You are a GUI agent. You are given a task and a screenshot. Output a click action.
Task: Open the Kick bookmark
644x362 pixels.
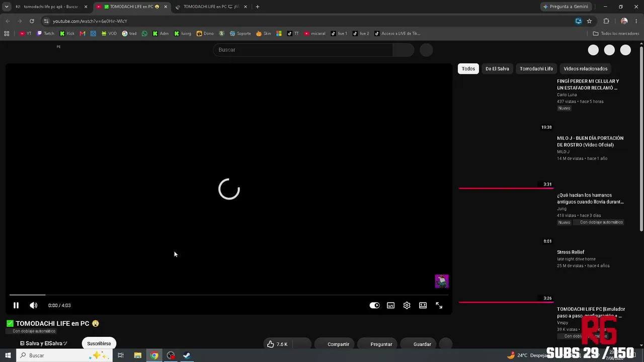pos(67,34)
